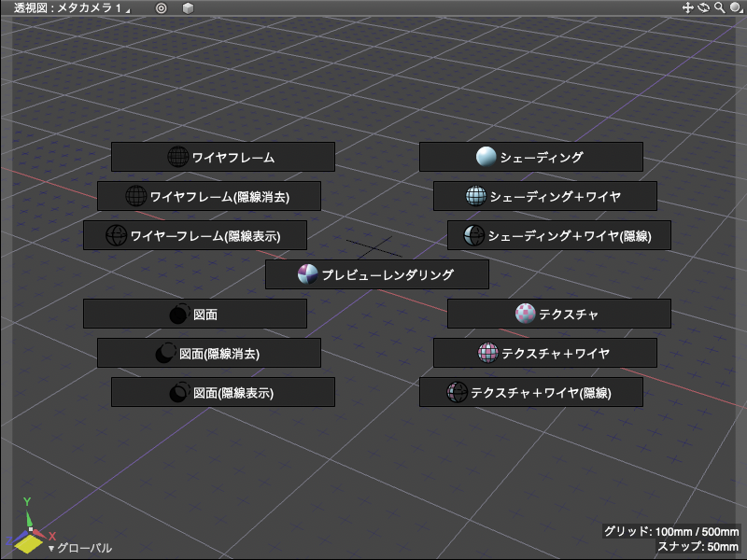The height and width of the screenshot is (560, 747).
Task: Open the 透視図:メタカメラ1 view dropdown
Action: click(x=71, y=7)
